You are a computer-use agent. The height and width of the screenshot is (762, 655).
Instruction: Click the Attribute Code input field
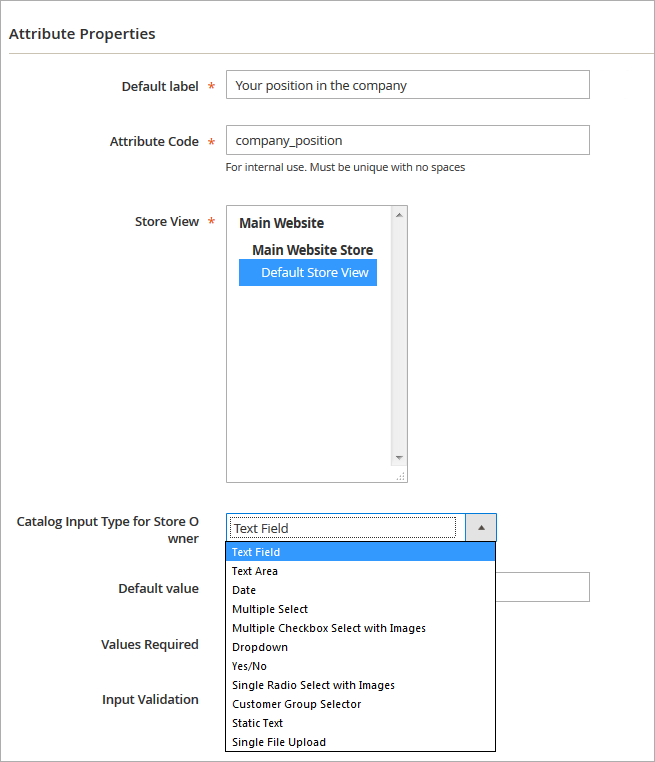pyautogui.click(x=407, y=141)
